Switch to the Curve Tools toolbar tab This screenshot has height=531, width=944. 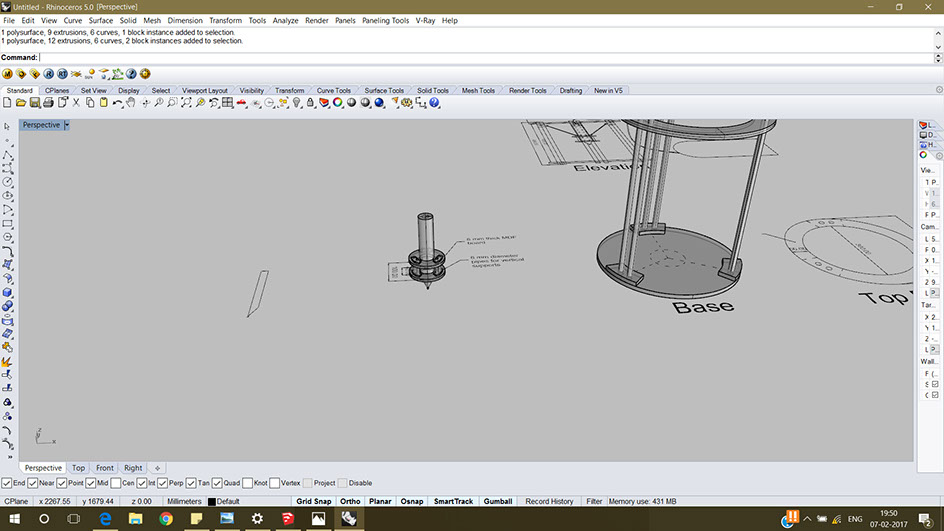[x=334, y=90]
